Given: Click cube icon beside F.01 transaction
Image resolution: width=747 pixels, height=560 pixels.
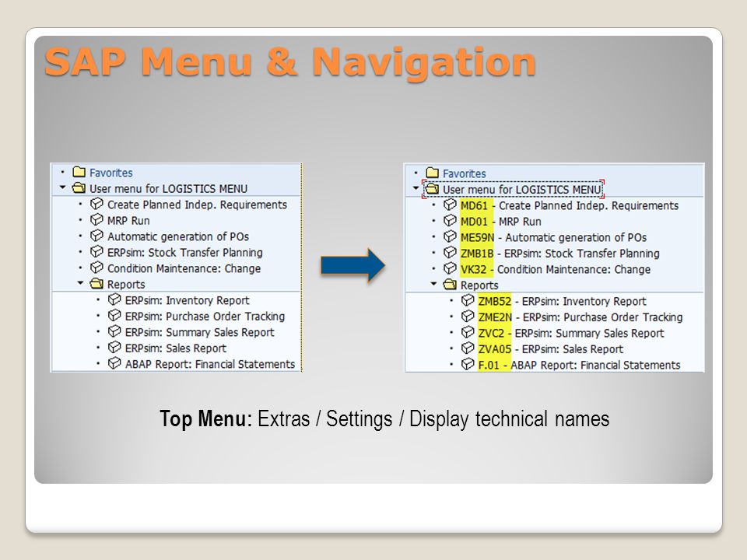Looking at the screenshot, I should tap(468, 364).
